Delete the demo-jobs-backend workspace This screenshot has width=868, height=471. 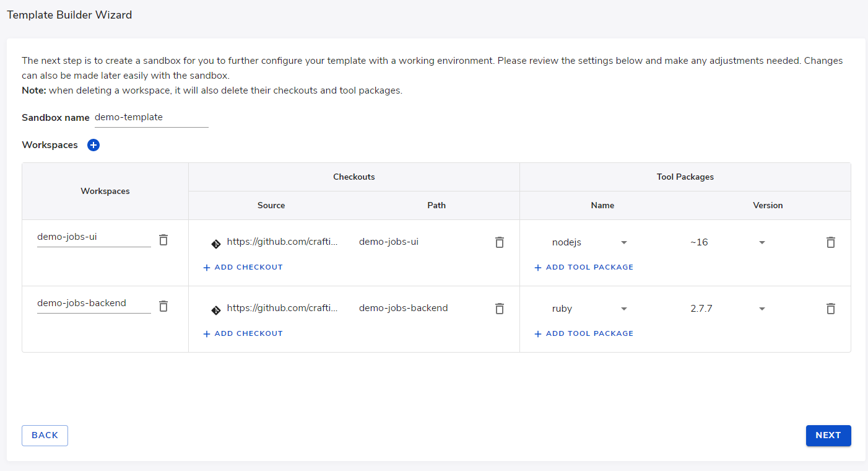[x=163, y=306]
